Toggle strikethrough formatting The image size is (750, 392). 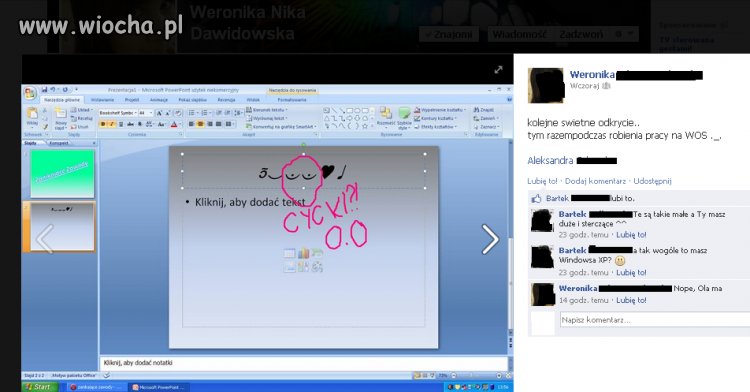pyautogui.click(x=130, y=124)
